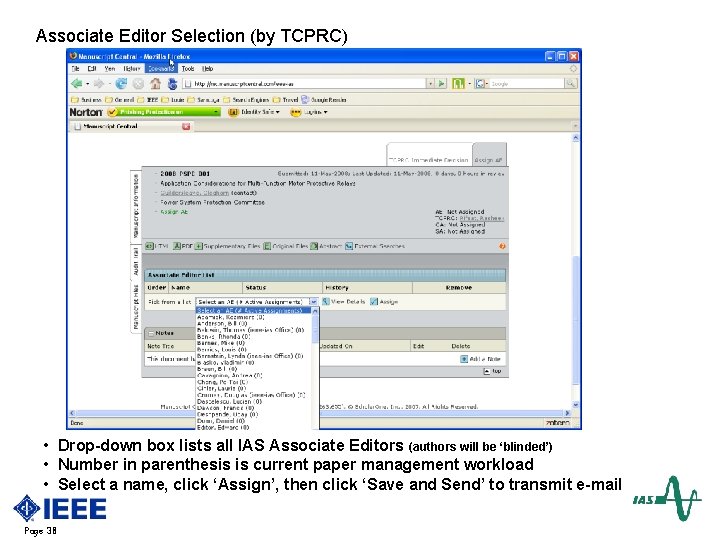This screenshot has width=720, height=540.
Task: Collapse the Notes section minus box
Action: pyautogui.click(x=151, y=333)
